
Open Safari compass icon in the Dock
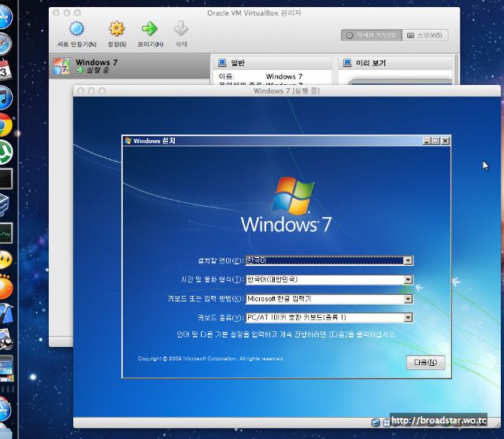(x=5, y=44)
